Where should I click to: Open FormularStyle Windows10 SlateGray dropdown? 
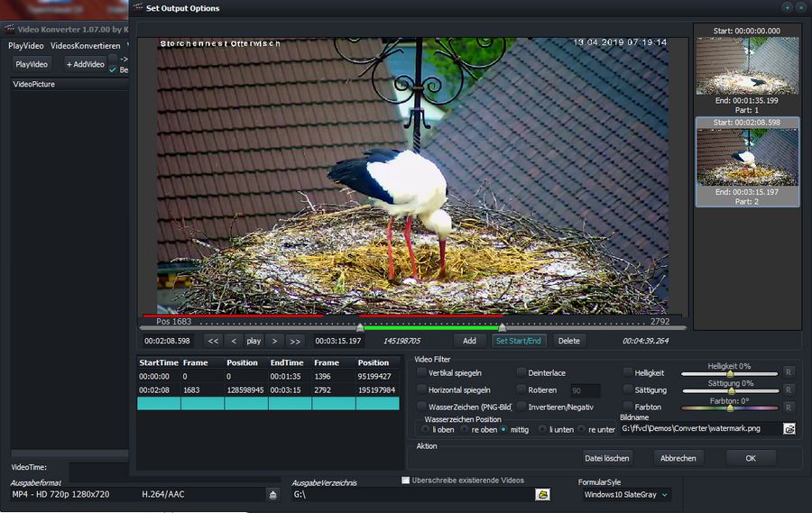625,495
